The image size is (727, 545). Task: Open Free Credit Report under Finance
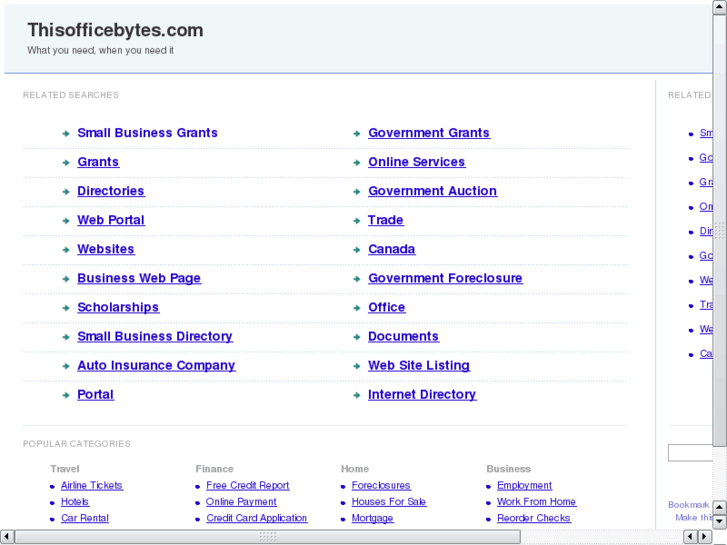[248, 486]
